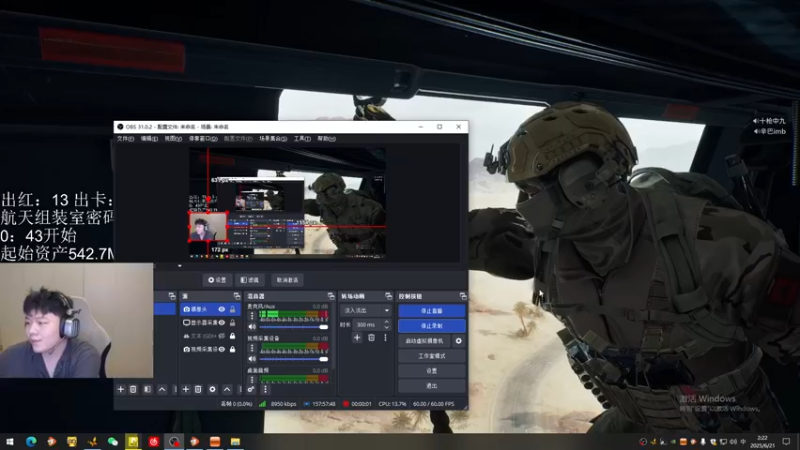Viewport: 800px width, 450px height.
Task: Click the transition duration down arrow
Action: (x=386, y=327)
